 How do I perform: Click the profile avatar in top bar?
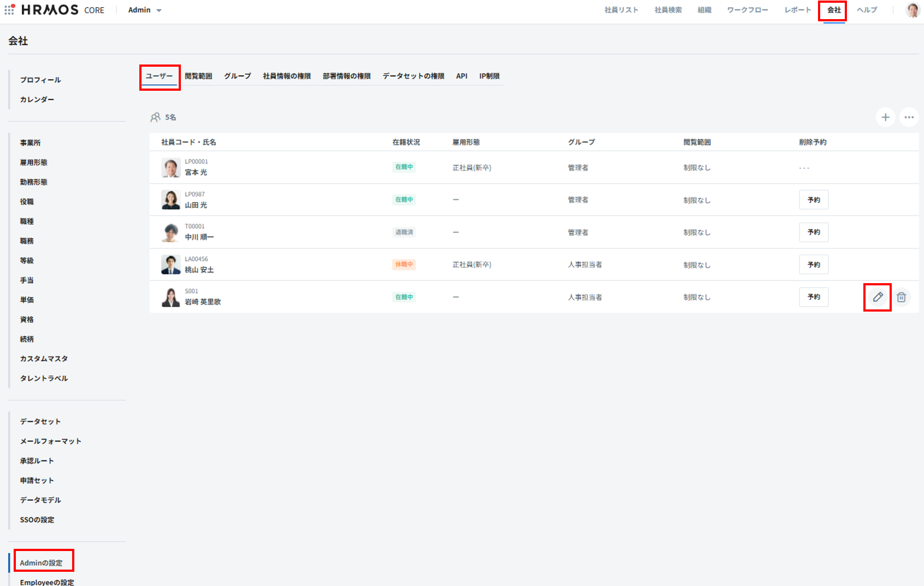click(913, 10)
